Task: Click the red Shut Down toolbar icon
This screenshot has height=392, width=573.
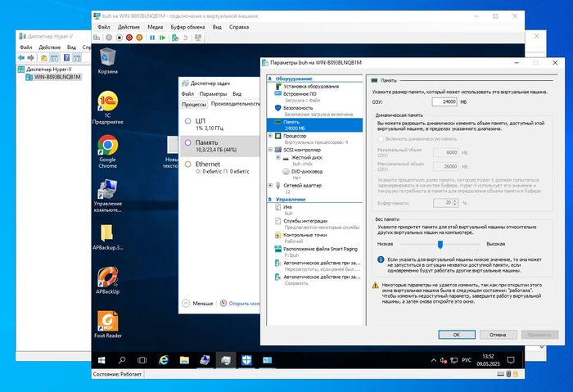Action: (129, 37)
